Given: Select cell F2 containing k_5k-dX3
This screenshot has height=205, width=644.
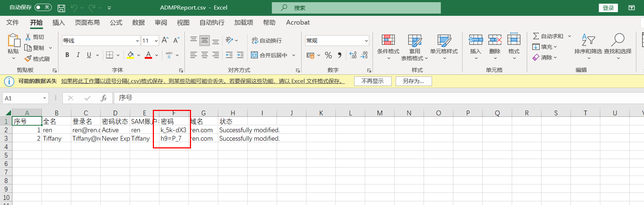Looking at the screenshot, I should click(x=174, y=130).
